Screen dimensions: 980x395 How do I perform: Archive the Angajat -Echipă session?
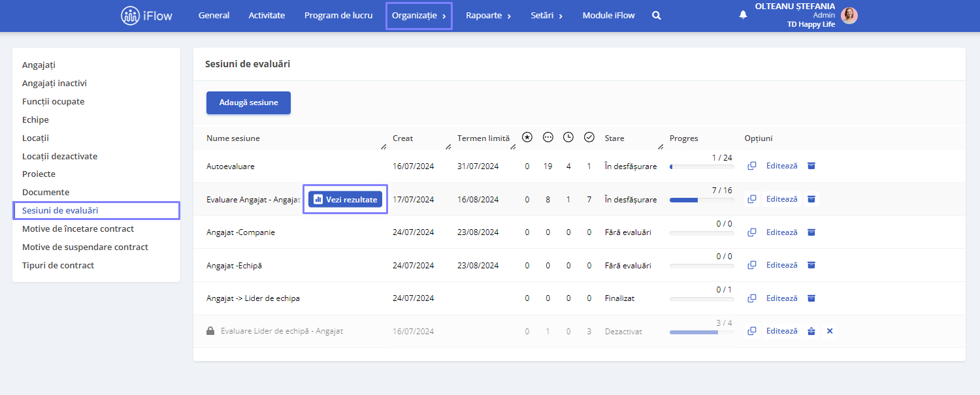811,265
